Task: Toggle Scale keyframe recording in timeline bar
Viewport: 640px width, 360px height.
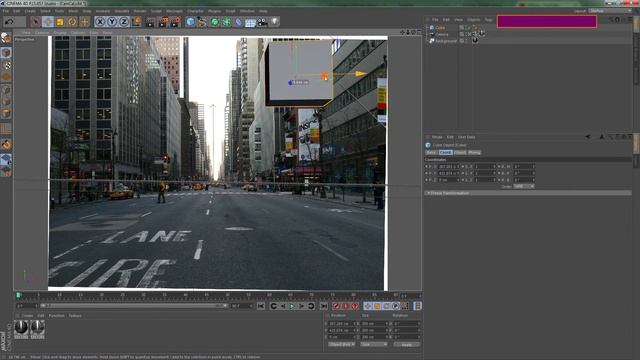Action: click(x=377, y=306)
